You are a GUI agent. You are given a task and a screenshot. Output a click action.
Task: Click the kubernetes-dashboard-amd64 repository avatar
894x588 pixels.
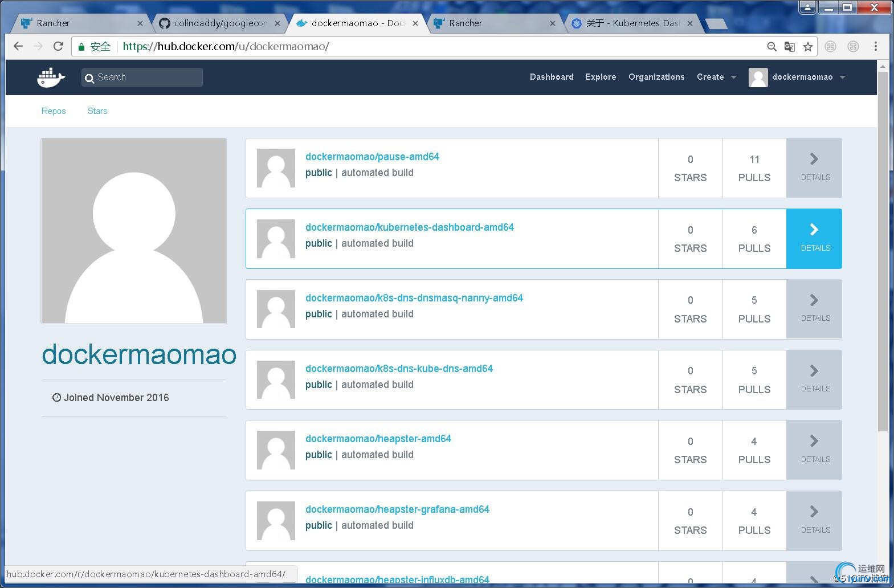(276, 239)
